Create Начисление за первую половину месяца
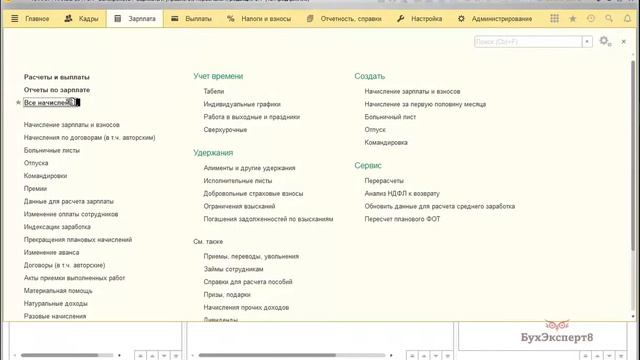Screen dimensions: 640x360 pyautogui.click(x=425, y=104)
